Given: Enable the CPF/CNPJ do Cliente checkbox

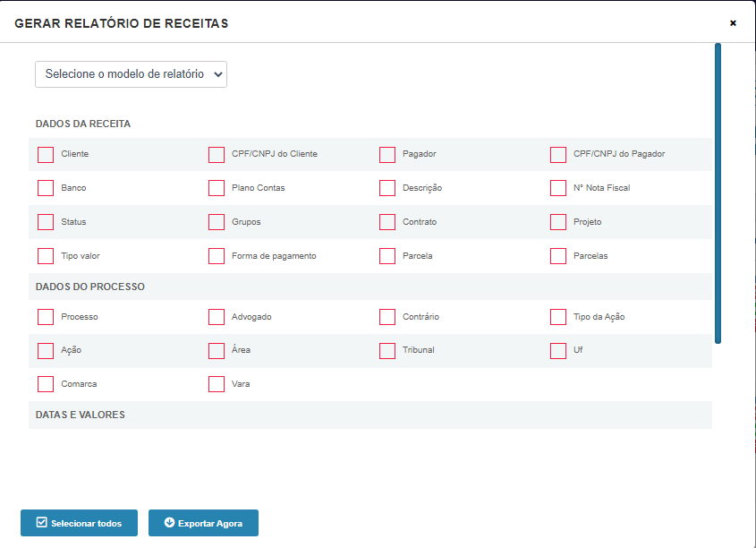Looking at the screenshot, I should coord(217,155).
